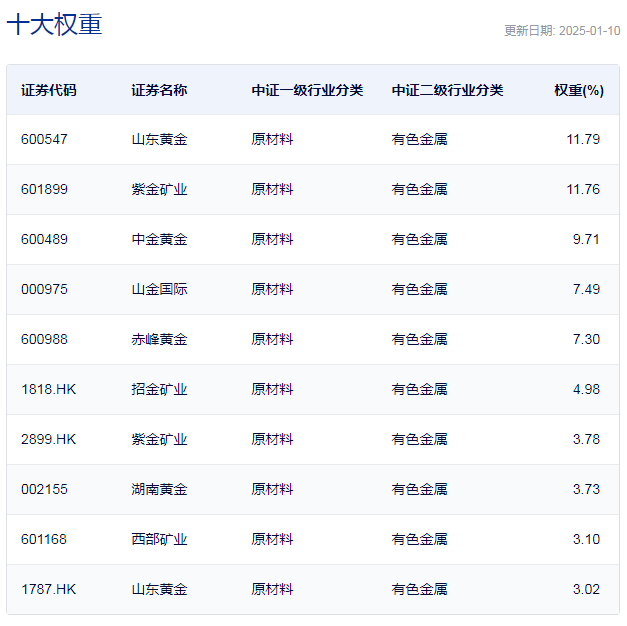Select security code 600489
Image resolution: width=627 pixels, height=626 pixels.
pyautogui.click(x=44, y=239)
